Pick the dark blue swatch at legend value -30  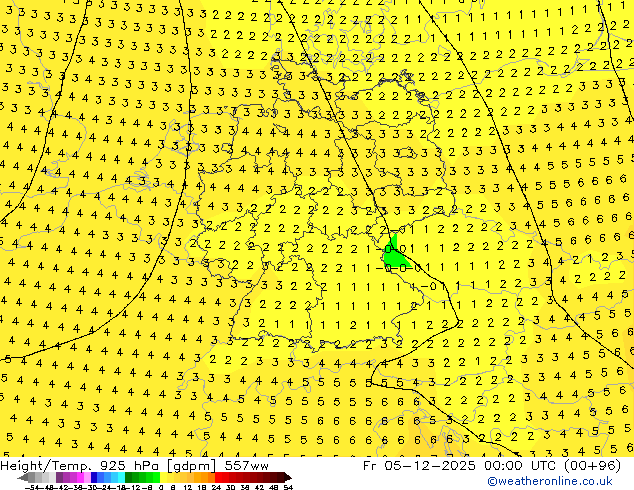94,477
